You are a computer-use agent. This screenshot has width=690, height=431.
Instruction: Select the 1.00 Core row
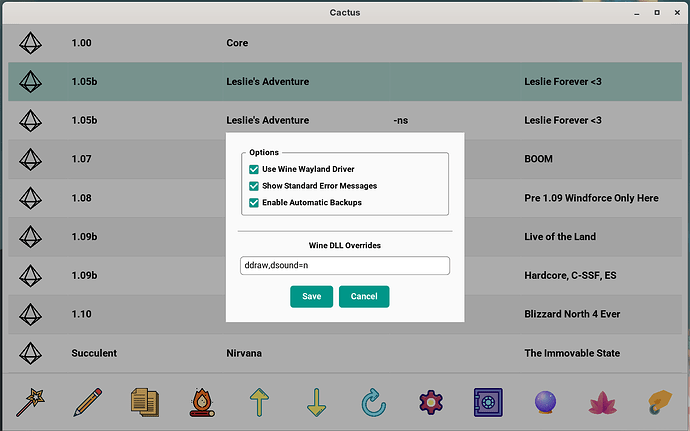(x=345, y=43)
